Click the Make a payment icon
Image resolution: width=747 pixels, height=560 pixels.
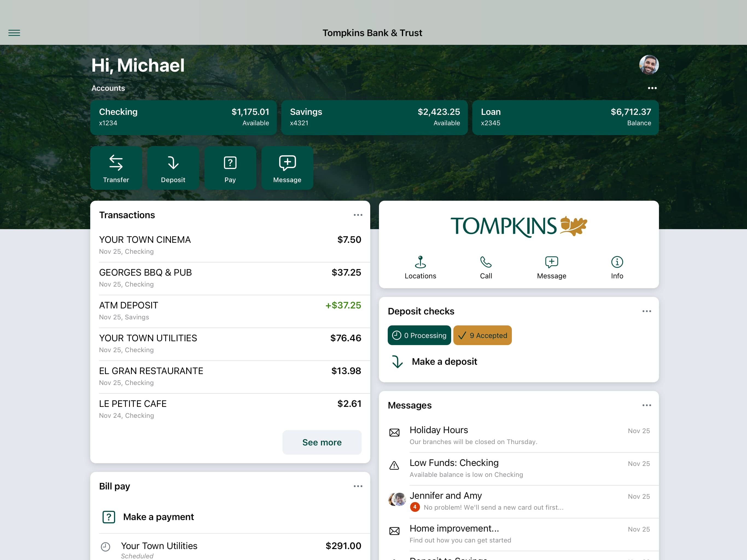tap(109, 517)
